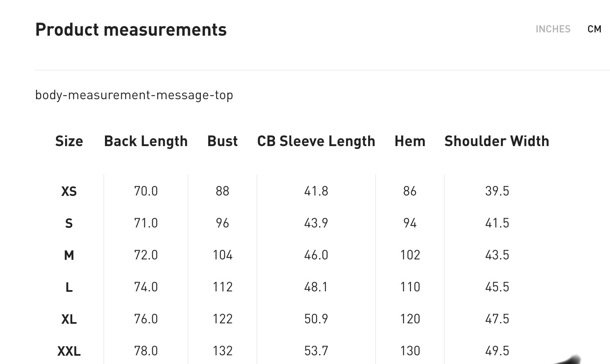Switch units to INCHES
The width and height of the screenshot is (610, 364).
553,29
